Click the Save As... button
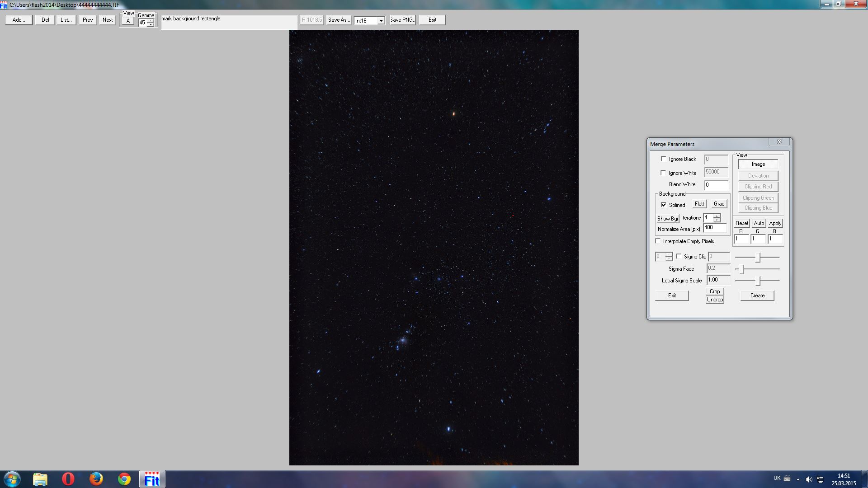Viewport: 868px width, 488px height. (339, 20)
